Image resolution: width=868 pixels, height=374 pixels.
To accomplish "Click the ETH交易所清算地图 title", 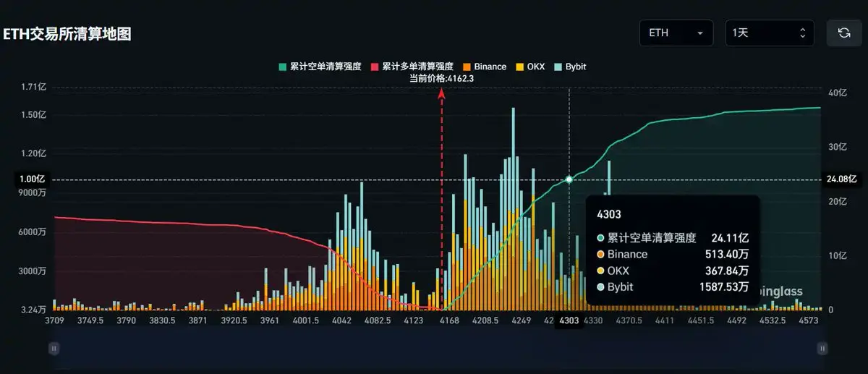I will point(67,34).
